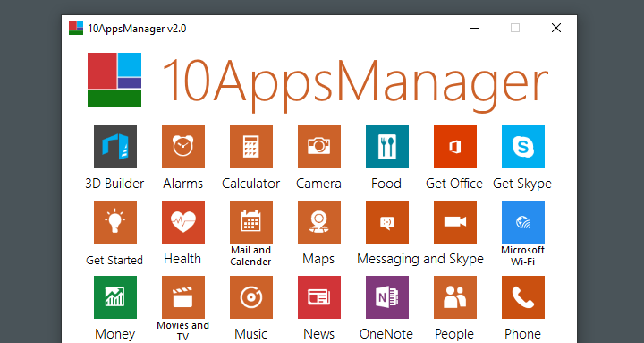Click the "People" text label
Viewport: 644px width, 343px height.
click(454, 334)
